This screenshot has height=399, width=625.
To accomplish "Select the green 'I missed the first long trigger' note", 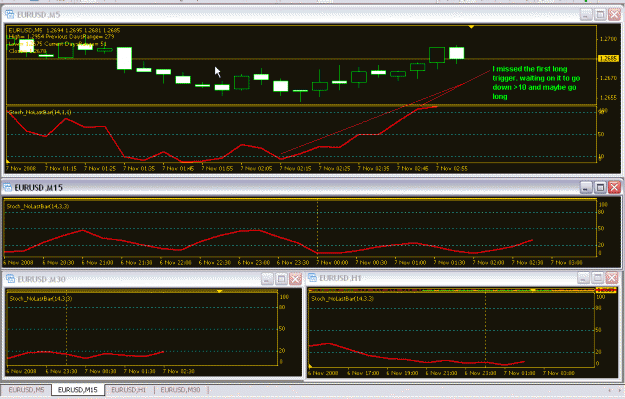I will pos(536,83).
